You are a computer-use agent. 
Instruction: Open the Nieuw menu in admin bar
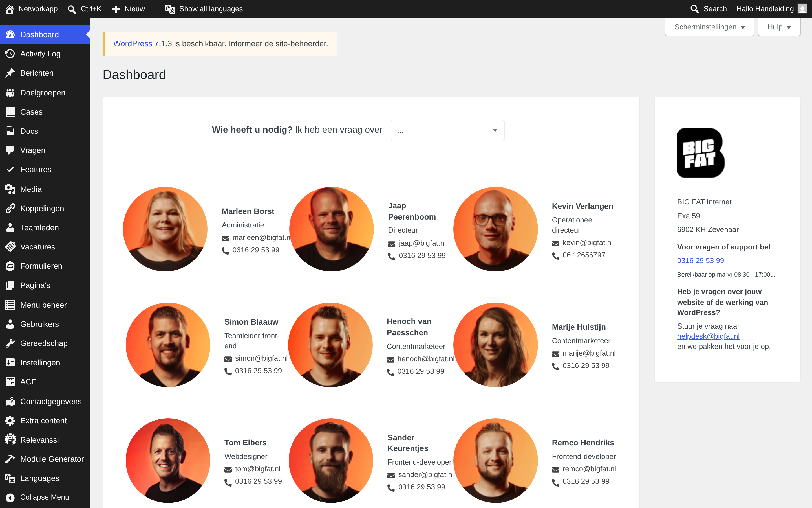pos(129,9)
